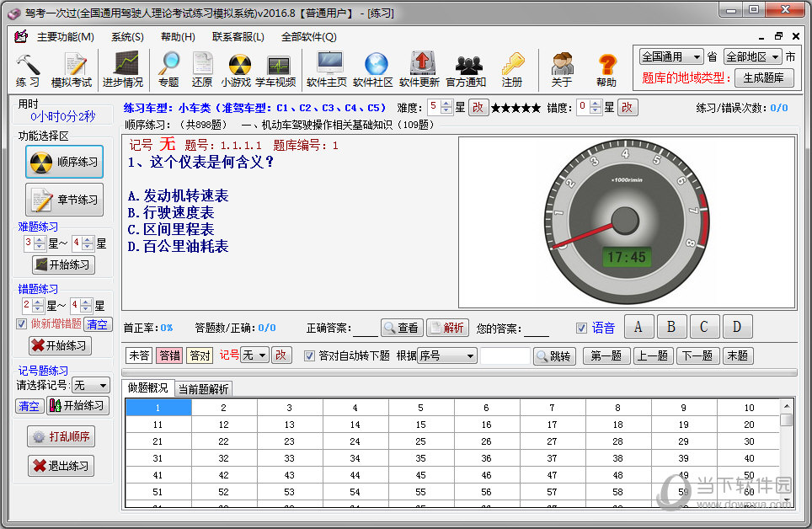Screen dimensions: 812x529
Task: Jump to 末题 button
Action: (x=737, y=356)
